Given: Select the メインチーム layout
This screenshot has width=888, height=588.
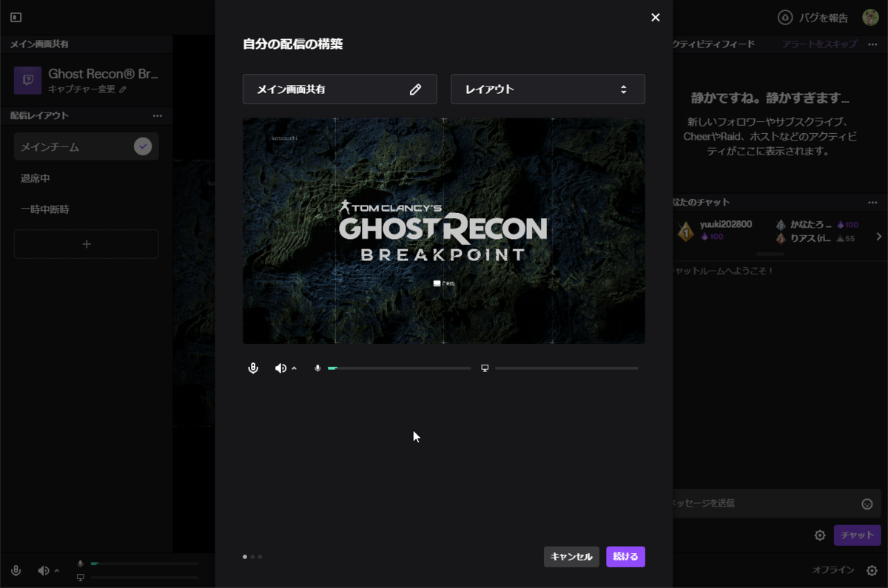Looking at the screenshot, I should (x=86, y=146).
